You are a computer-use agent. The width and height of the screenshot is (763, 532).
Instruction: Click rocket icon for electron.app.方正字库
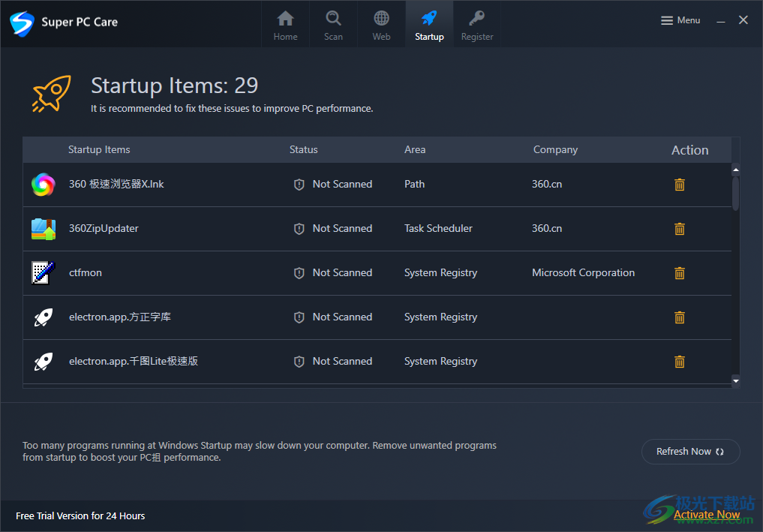click(x=44, y=317)
